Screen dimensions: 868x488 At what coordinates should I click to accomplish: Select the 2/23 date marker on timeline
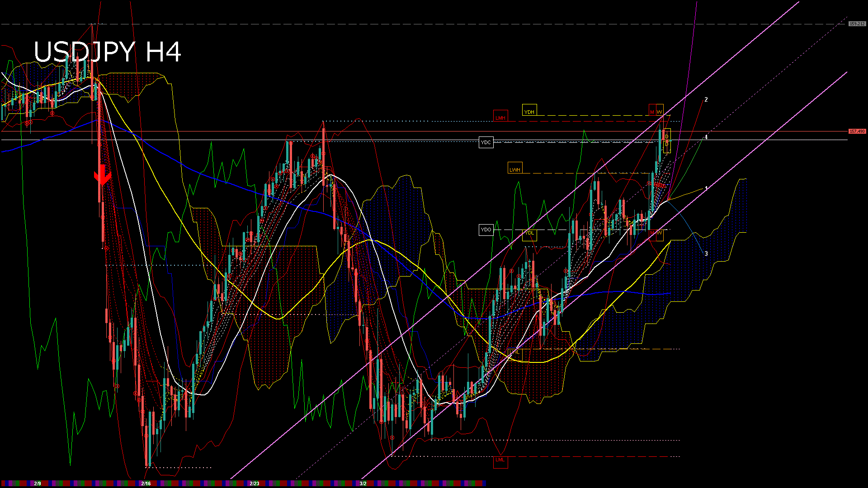point(255,483)
